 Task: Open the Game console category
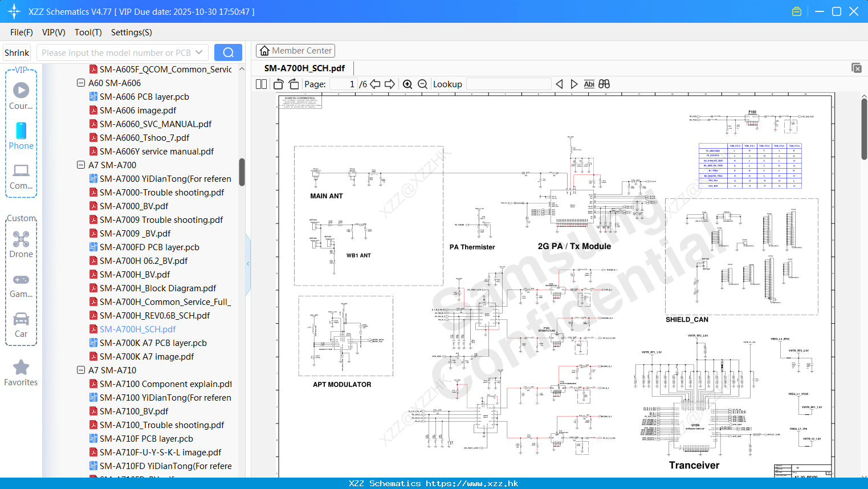point(21,285)
